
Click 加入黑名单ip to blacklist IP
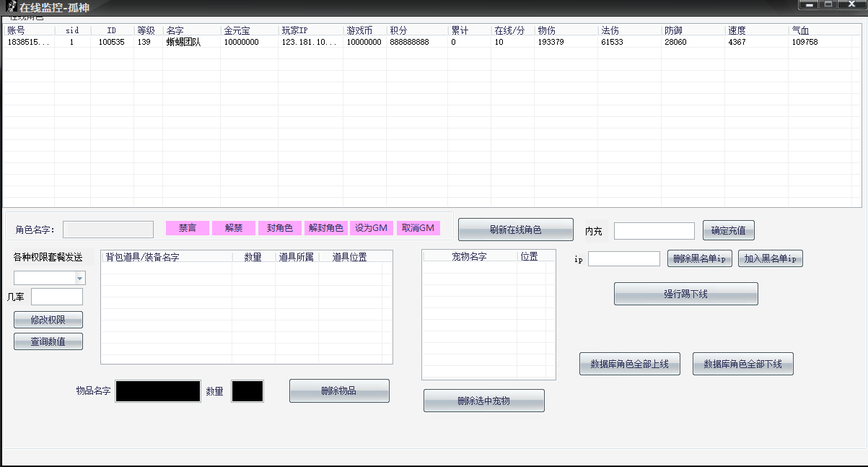point(770,259)
